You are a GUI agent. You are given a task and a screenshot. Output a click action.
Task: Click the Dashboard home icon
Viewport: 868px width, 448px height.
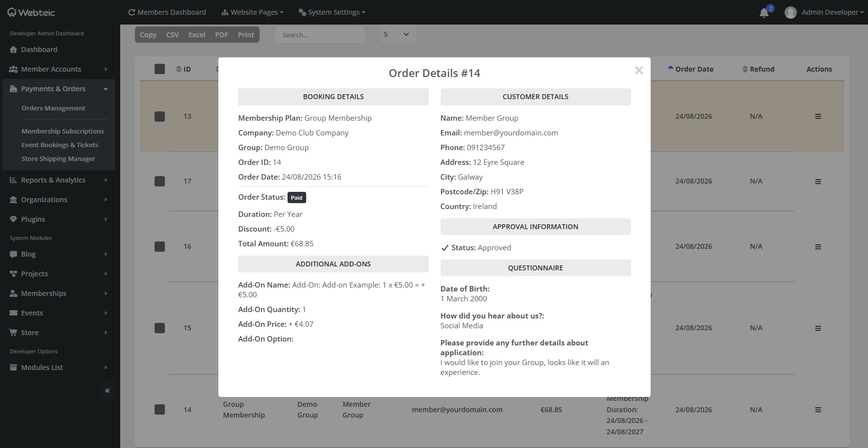(14, 50)
